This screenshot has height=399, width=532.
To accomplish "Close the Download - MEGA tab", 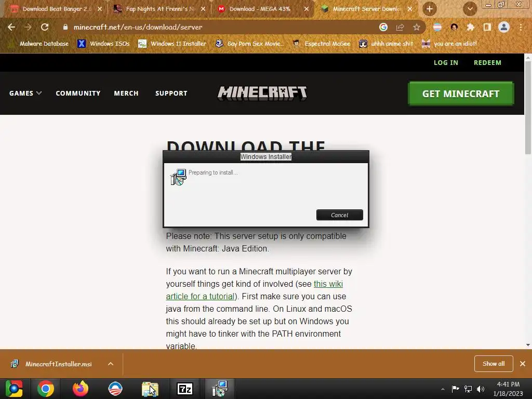I will click(307, 9).
